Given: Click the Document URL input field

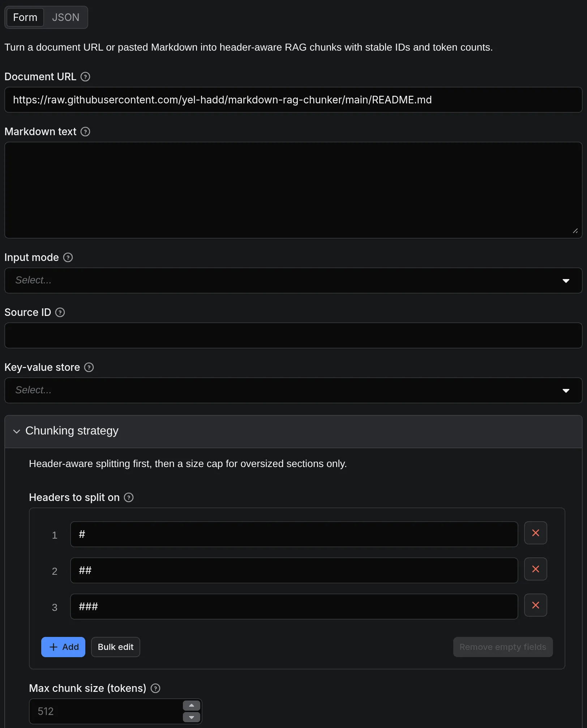Looking at the screenshot, I should (x=293, y=100).
